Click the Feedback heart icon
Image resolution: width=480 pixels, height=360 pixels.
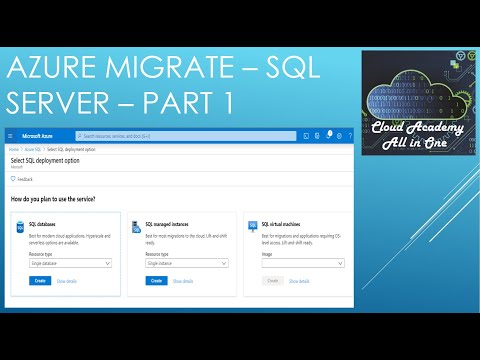click(13, 179)
